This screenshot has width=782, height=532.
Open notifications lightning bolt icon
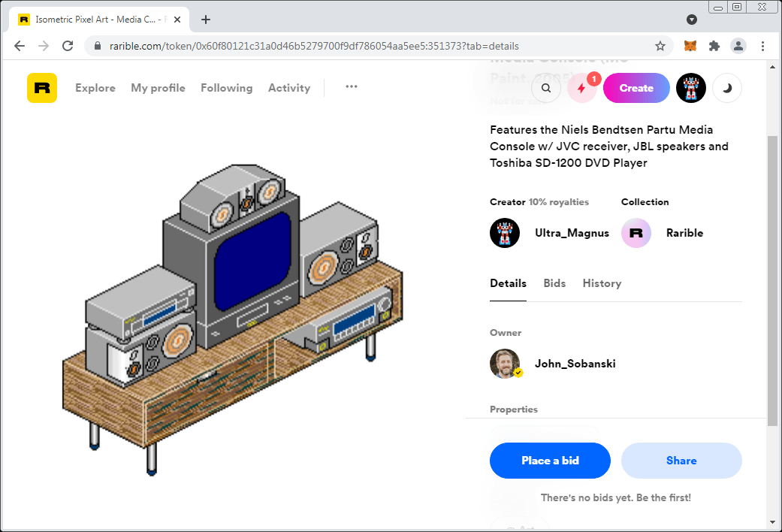581,89
